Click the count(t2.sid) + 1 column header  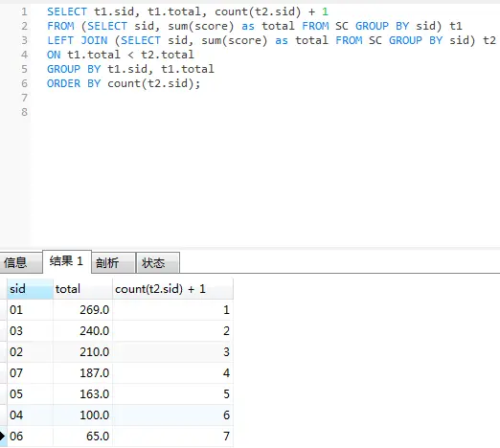(172, 289)
